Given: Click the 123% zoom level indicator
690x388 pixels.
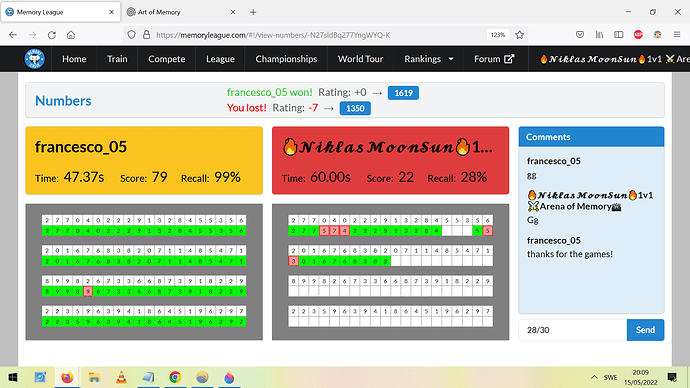Looking at the screenshot, I should click(x=498, y=35).
